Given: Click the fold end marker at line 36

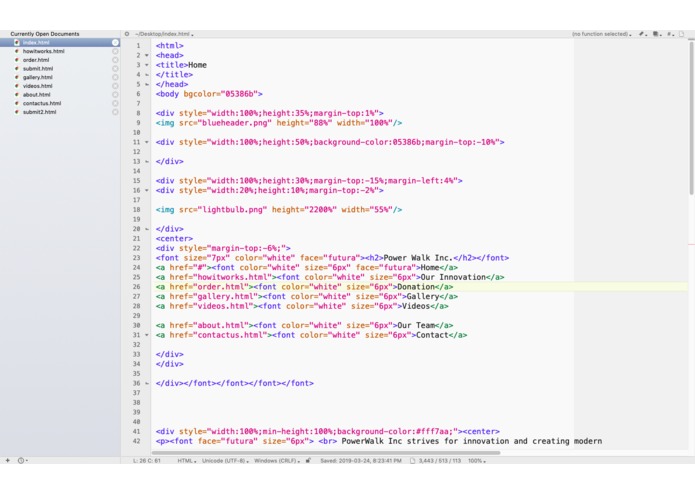Looking at the screenshot, I should [x=147, y=383].
